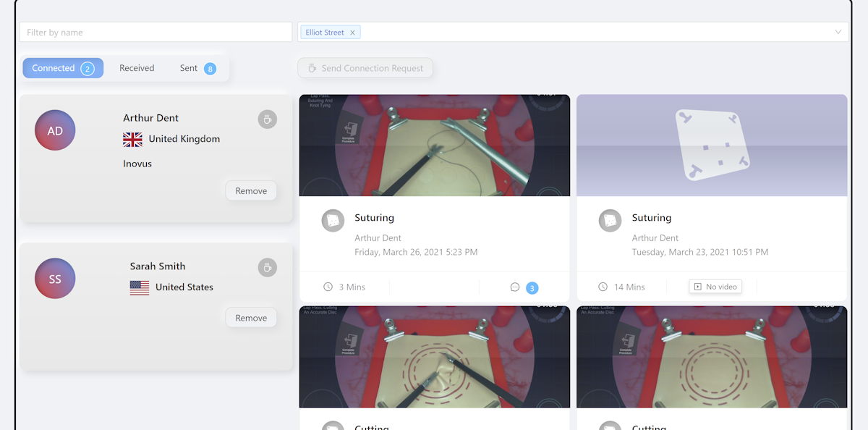Click the 3 Mins duration text

point(352,287)
